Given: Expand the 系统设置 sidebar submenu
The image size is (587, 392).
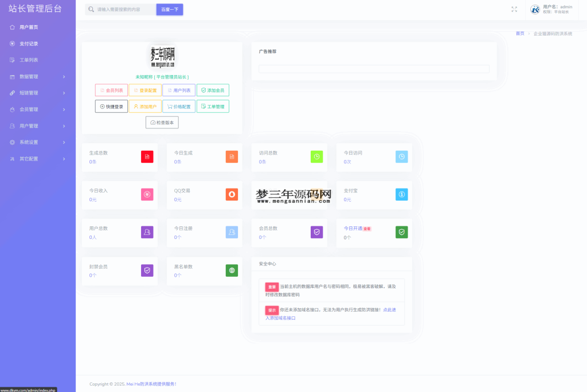Looking at the screenshot, I should (38, 142).
